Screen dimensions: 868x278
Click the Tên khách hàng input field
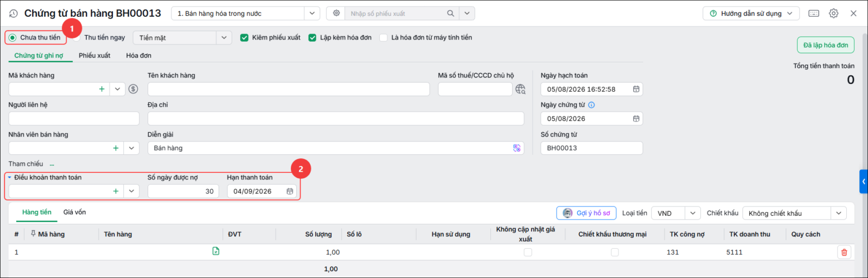click(x=289, y=89)
